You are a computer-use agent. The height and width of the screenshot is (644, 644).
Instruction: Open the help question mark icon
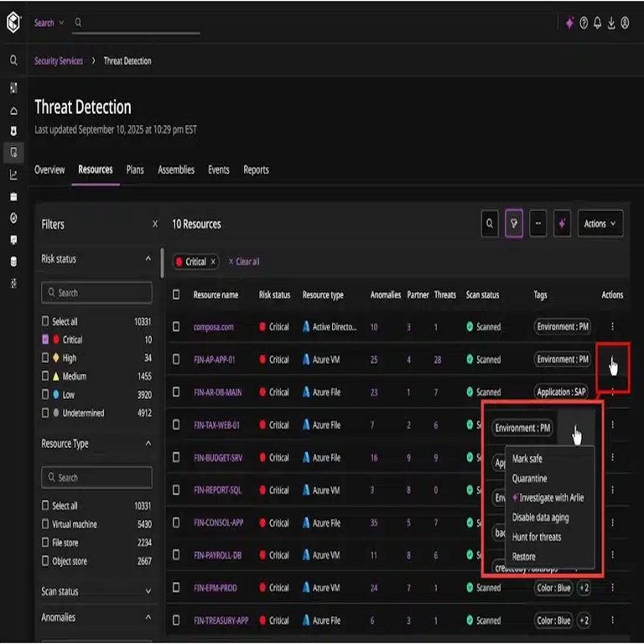point(584,23)
